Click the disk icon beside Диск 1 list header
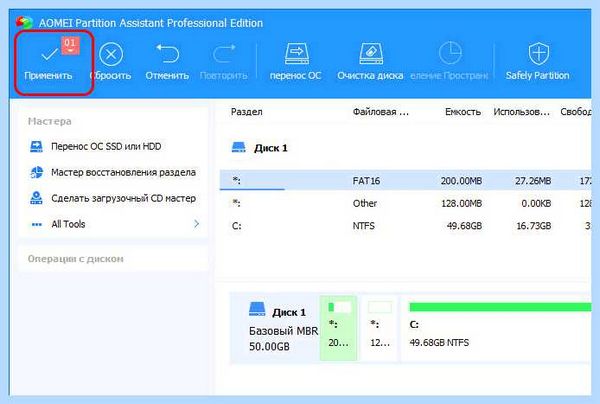Screen dimensions: 600x404 click(x=239, y=147)
